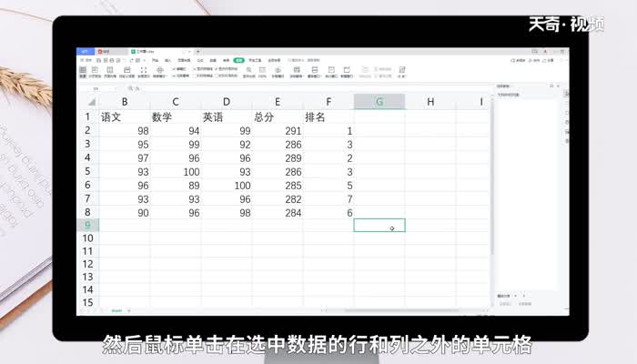Image resolution: width=637 pixels, height=364 pixels.
Task: Click inside the formula bar input
Action: click(x=315, y=88)
